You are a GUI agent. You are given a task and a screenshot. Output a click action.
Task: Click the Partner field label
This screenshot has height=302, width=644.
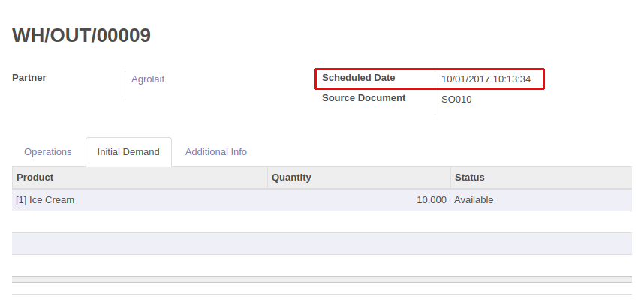[x=29, y=78]
